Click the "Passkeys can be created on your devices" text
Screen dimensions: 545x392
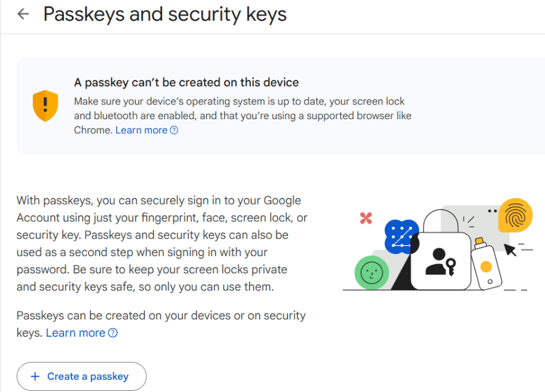tap(161, 316)
